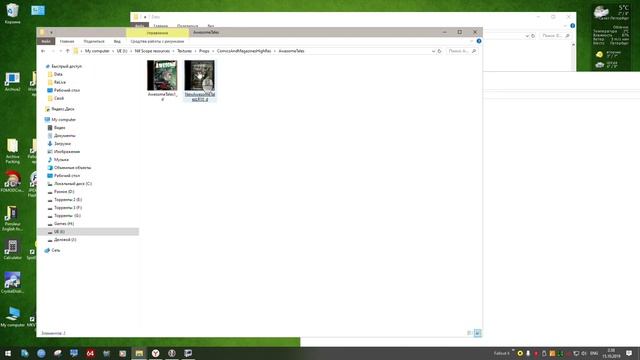Go to the Textures breadcrumb segment
The image size is (640, 360).
click(184, 51)
